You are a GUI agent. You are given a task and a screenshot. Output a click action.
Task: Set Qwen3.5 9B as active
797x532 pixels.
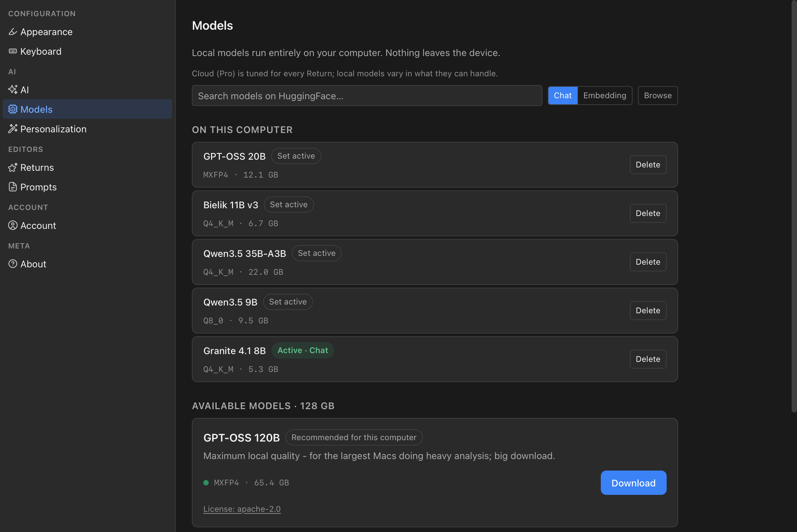coord(287,302)
